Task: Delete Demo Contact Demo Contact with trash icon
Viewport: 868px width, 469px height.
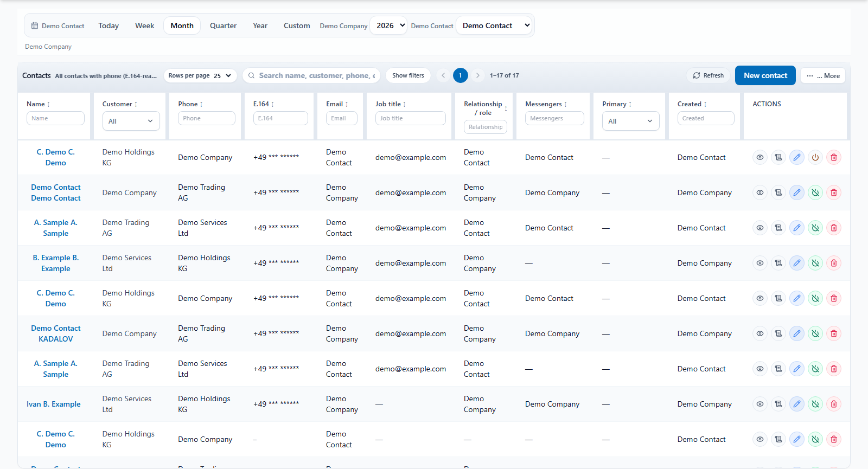Action: pyautogui.click(x=834, y=192)
